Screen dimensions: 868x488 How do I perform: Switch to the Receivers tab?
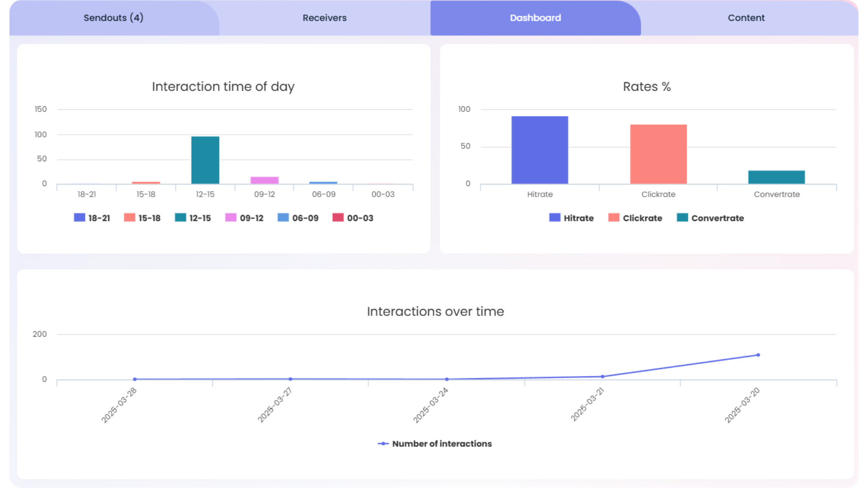(325, 18)
